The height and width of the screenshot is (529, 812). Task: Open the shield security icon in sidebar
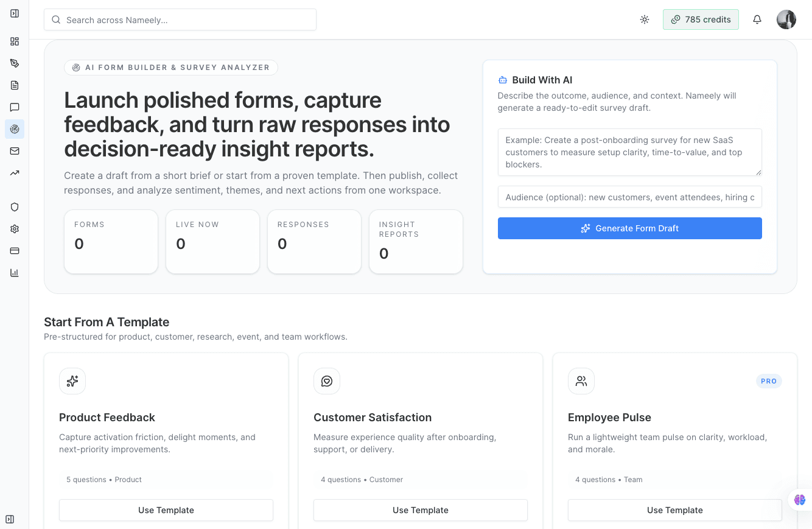click(x=15, y=207)
